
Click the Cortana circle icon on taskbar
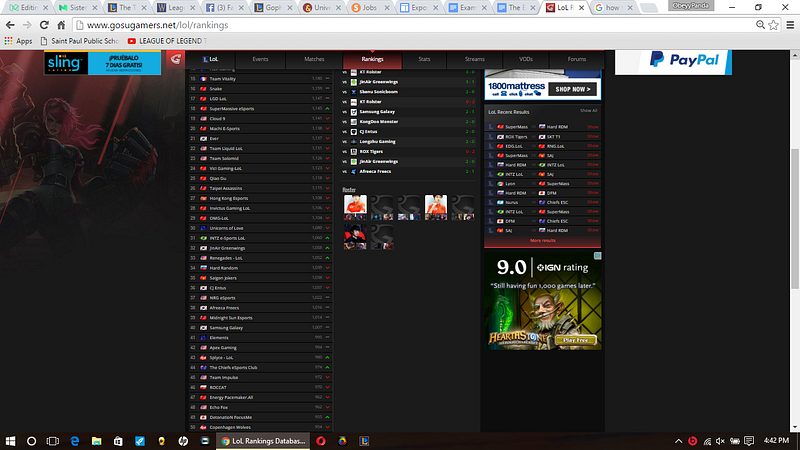[x=31, y=441]
